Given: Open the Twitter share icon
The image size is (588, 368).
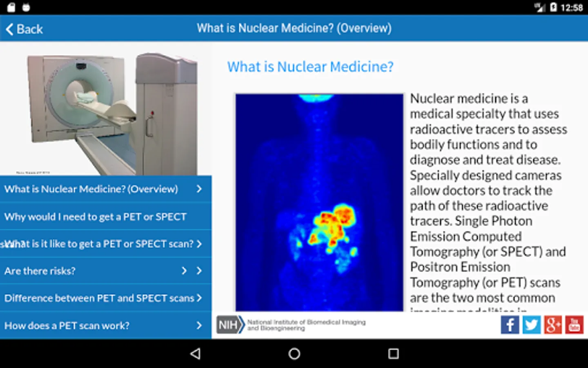Looking at the screenshot, I should pyautogui.click(x=532, y=325).
